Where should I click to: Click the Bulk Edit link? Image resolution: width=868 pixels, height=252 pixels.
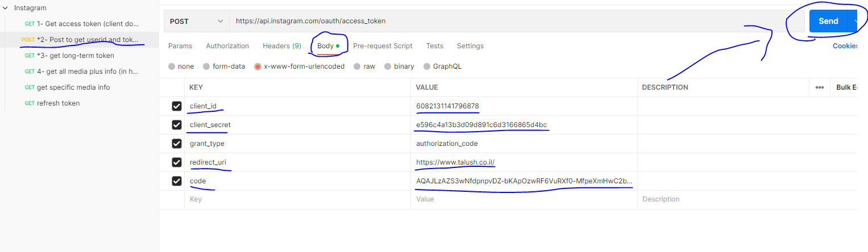(846, 87)
